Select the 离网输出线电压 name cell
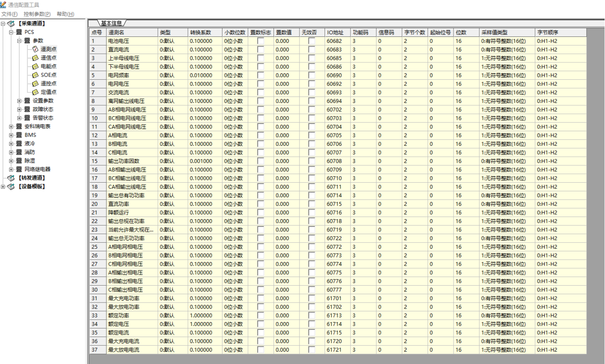This screenshot has width=605, height=364. (x=132, y=101)
